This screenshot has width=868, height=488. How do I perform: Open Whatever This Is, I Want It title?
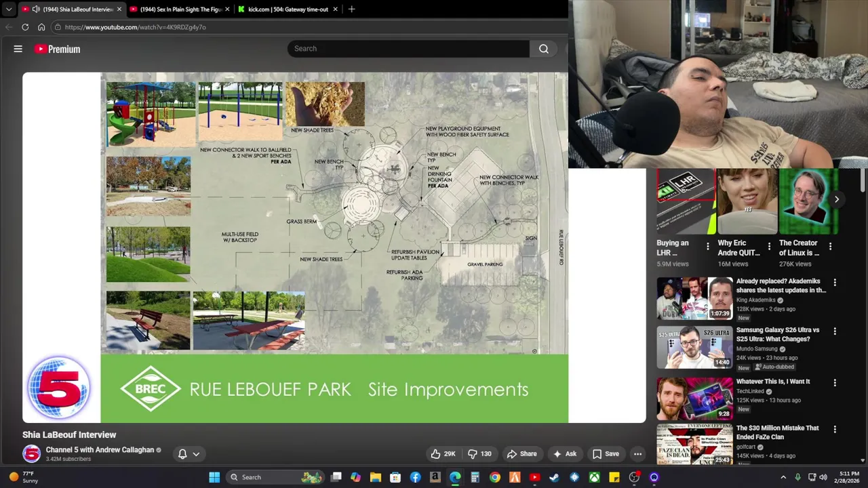pos(773,382)
